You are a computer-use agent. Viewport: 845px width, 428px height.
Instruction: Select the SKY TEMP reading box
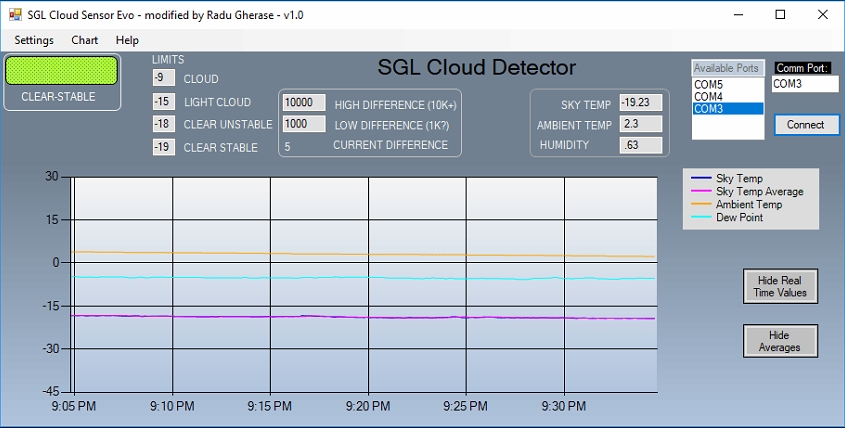[640, 102]
